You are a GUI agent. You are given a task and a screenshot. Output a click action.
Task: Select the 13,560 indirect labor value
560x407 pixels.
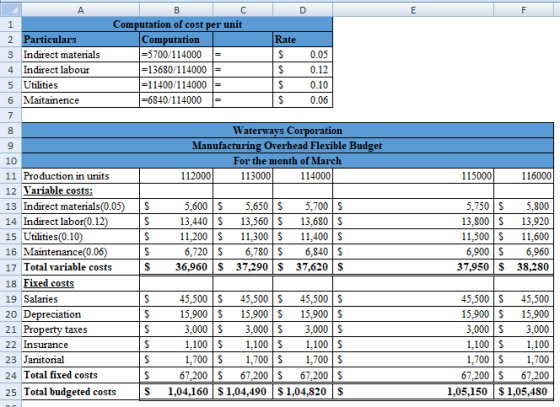pyautogui.click(x=243, y=222)
